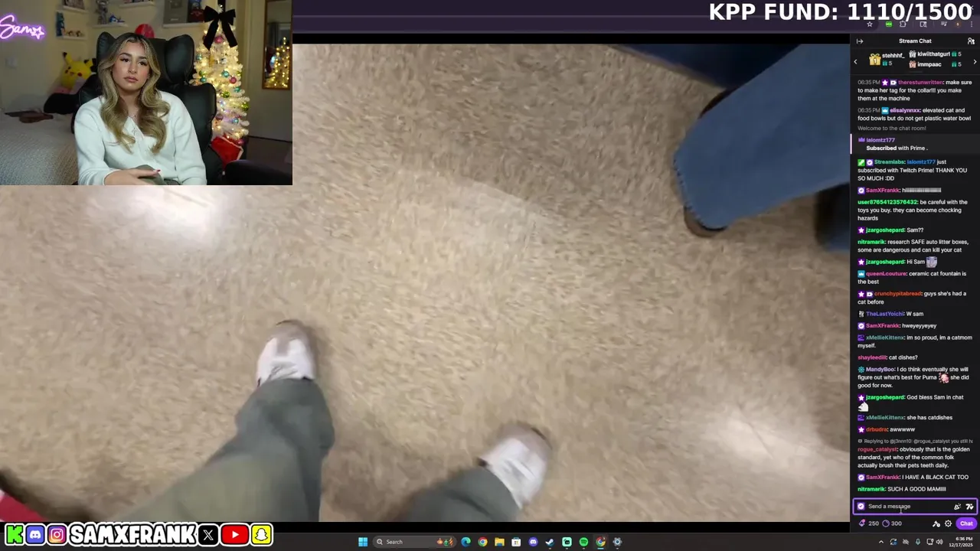
Task: Open chat settings gear icon
Action: 949,523
